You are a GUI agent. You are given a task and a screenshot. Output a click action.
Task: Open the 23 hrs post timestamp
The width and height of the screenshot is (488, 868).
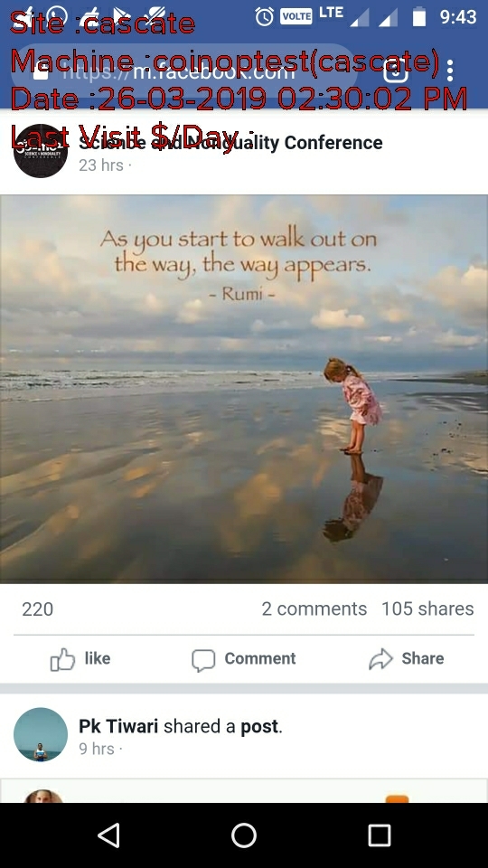pyautogui.click(x=101, y=165)
